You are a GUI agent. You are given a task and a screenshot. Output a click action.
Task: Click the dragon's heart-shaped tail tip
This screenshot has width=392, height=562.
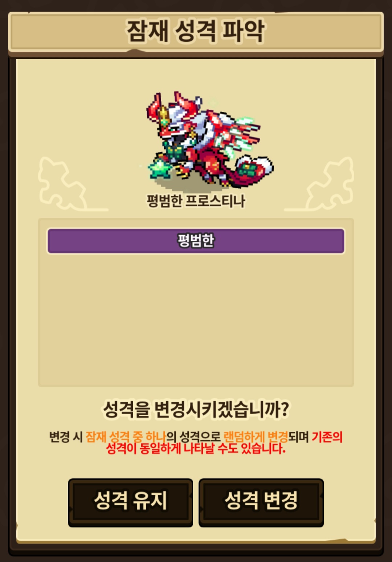254,167
